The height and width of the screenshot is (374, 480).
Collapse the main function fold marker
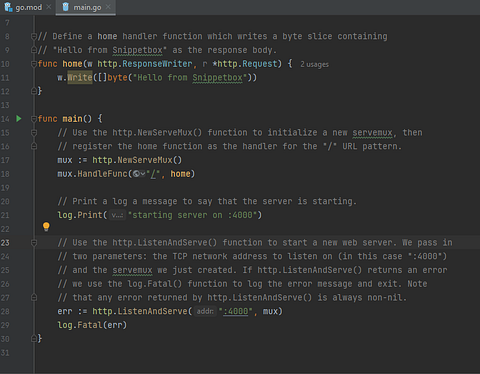click(34, 119)
